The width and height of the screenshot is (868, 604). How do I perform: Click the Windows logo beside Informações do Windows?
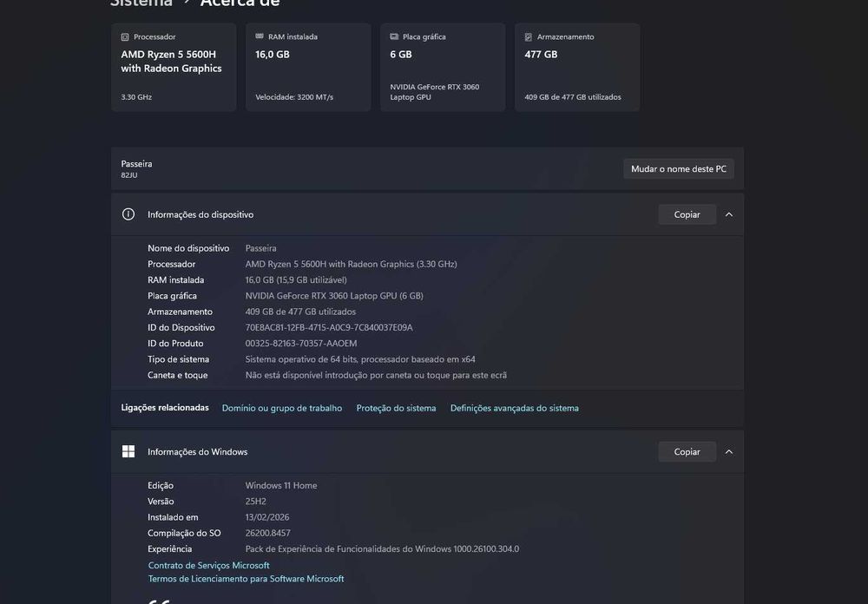pos(128,452)
